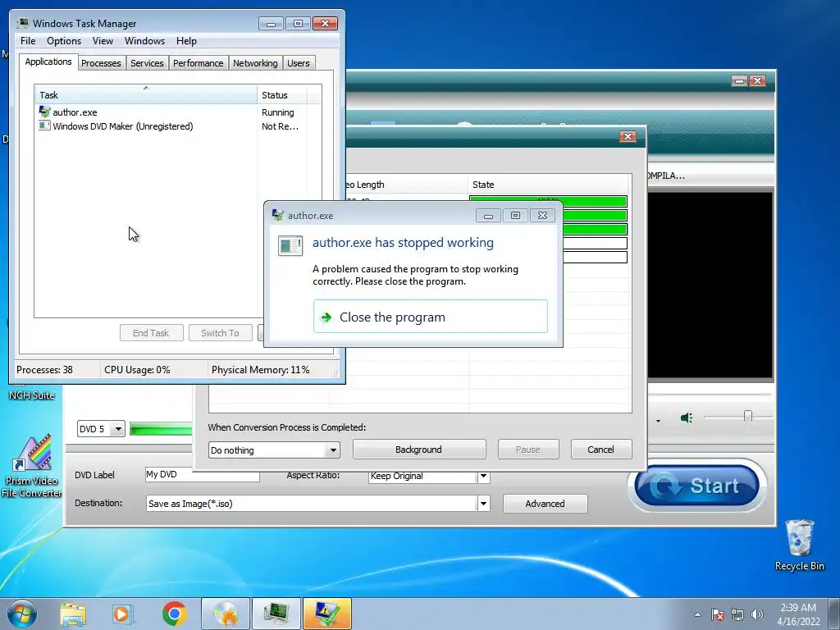This screenshot has height=630, width=840.
Task: Switch to the Users tab
Action: pyautogui.click(x=299, y=63)
